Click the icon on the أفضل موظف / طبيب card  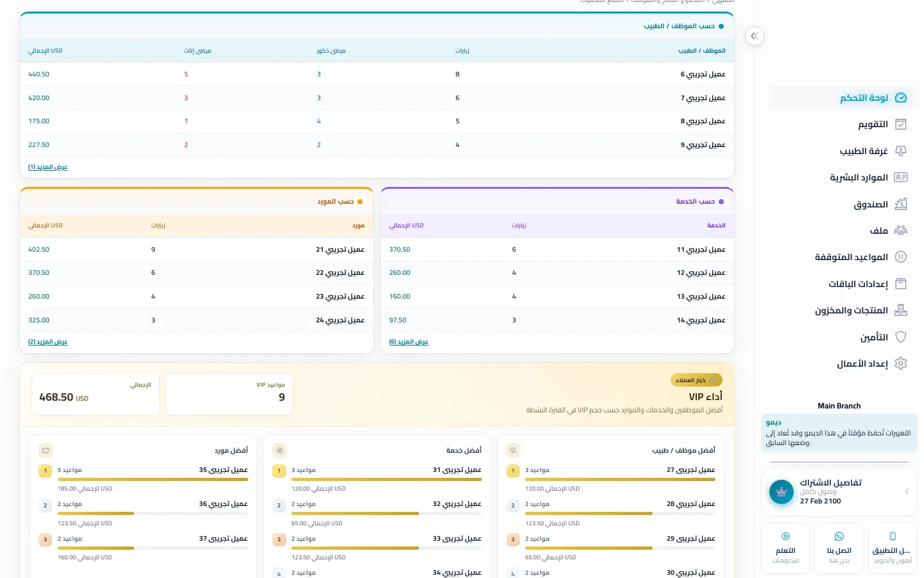513,450
